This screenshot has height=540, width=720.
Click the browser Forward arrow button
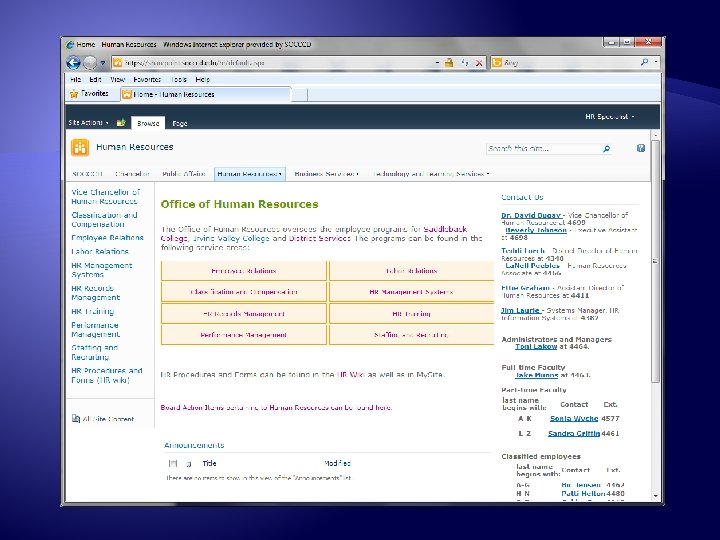coord(90,62)
